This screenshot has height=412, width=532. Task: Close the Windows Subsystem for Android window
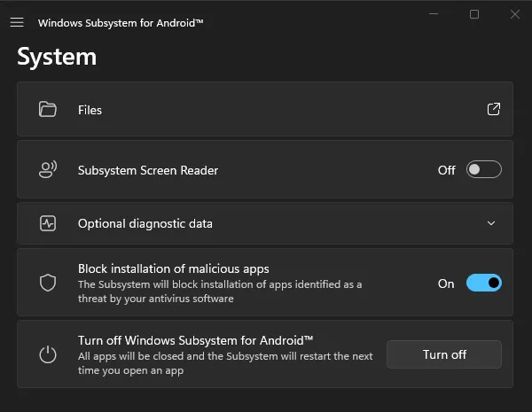point(515,14)
